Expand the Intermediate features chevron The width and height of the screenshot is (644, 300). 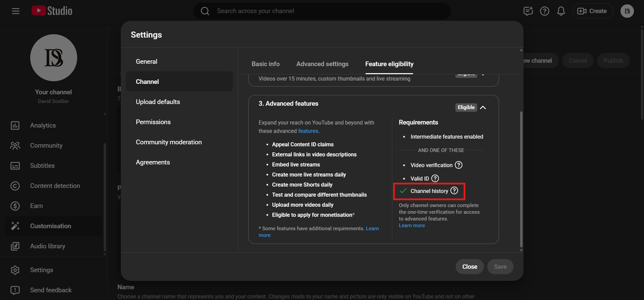click(x=483, y=75)
